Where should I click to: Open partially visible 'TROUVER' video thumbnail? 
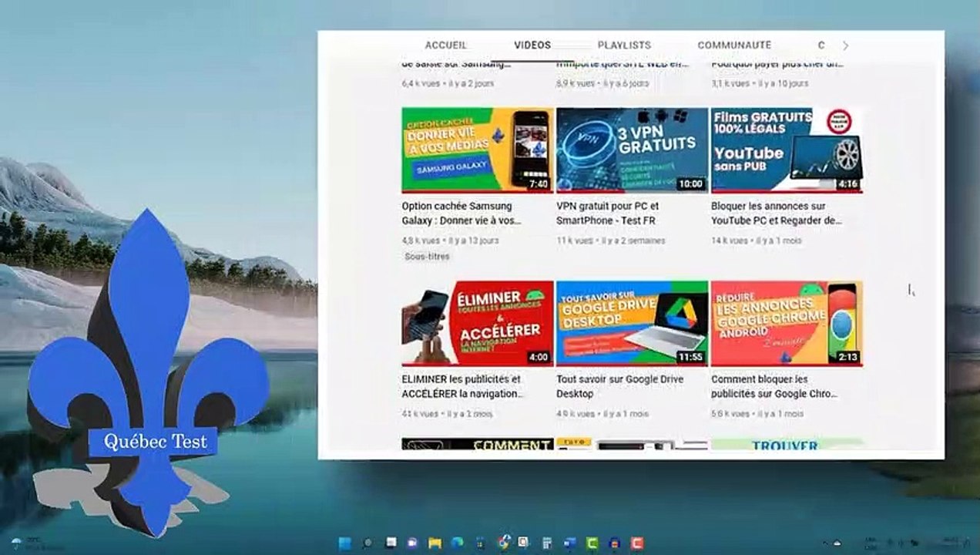(x=787, y=445)
